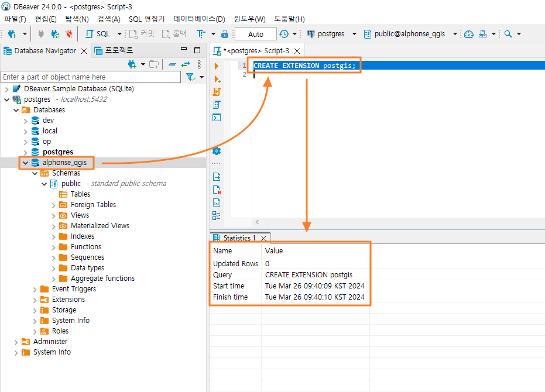Collapse the postgres localhost:5432 connection

(6, 99)
